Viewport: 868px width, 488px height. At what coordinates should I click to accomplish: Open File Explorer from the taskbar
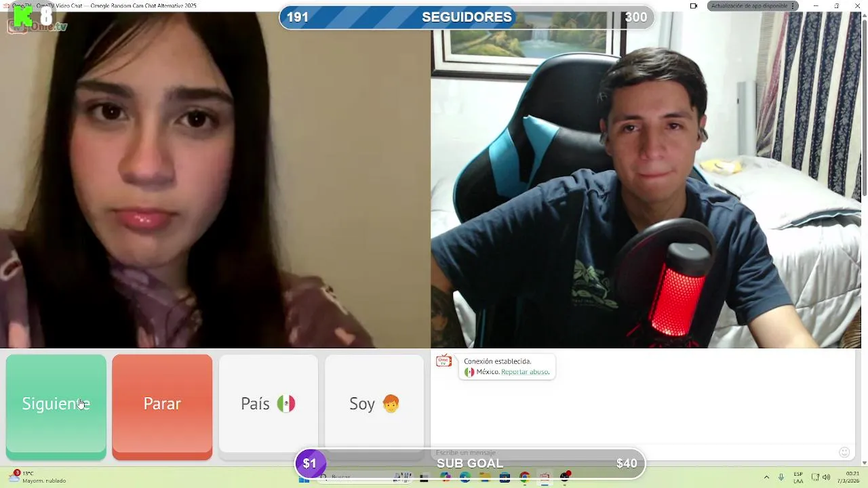485,477
